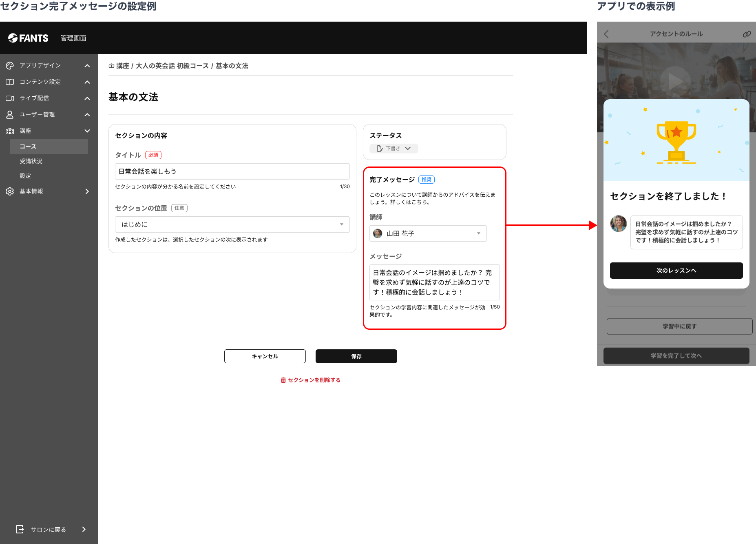The width and height of the screenshot is (756, 544).
Task: Click the 推奨 badge by 完了メッセージ
Action: tap(427, 180)
